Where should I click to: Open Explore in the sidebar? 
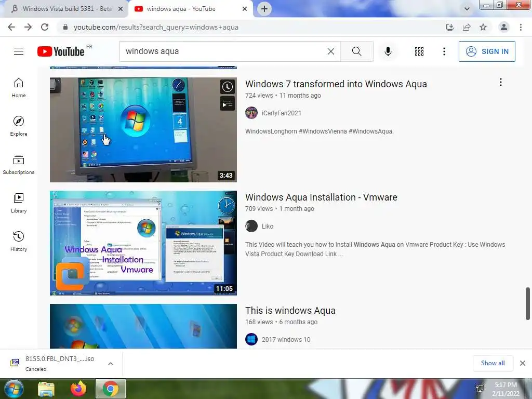[x=19, y=126]
